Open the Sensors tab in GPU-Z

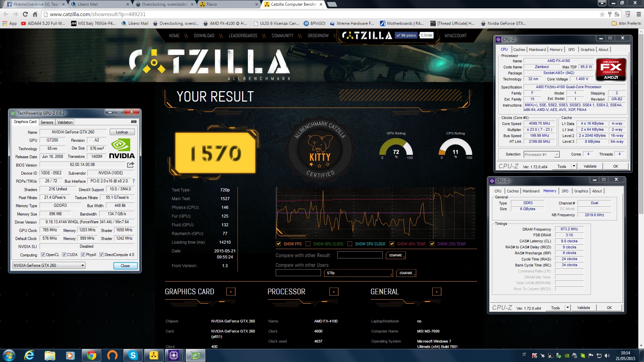pyautogui.click(x=47, y=122)
